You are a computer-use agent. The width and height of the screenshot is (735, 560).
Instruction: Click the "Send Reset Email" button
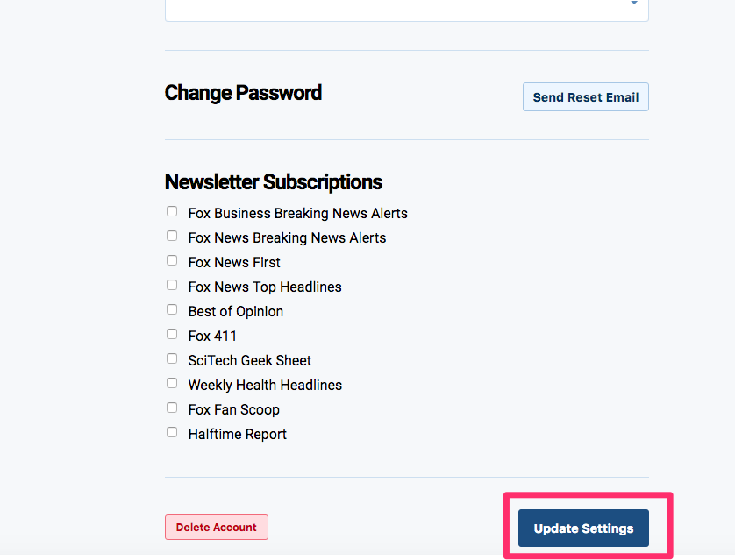585,96
